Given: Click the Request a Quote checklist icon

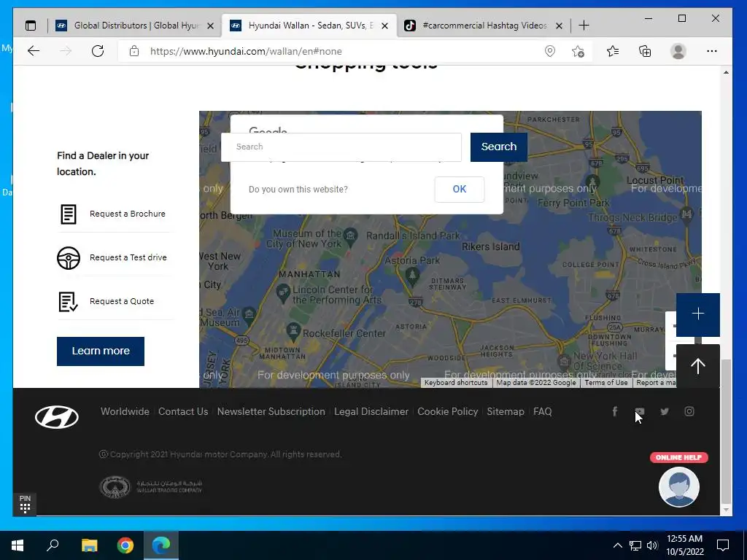Looking at the screenshot, I should tap(68, 301).
